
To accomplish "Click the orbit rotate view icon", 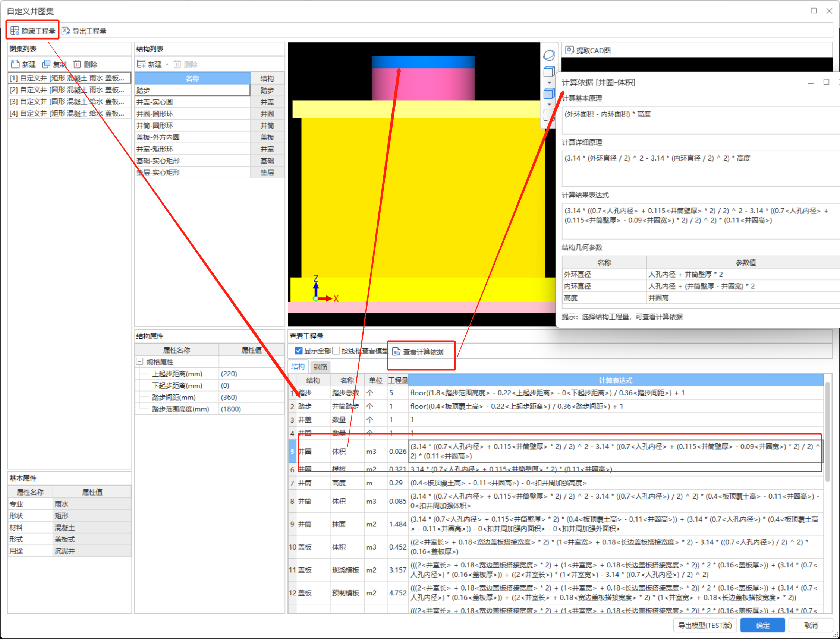I will pos(549,56).
